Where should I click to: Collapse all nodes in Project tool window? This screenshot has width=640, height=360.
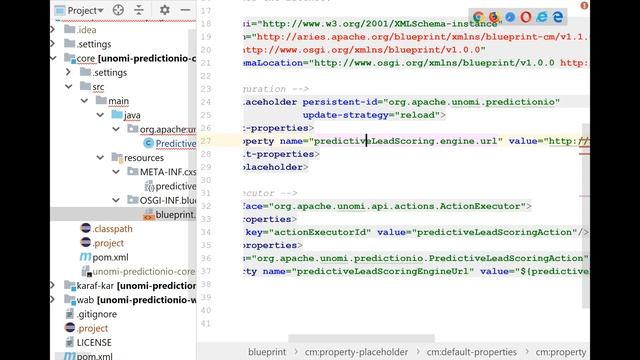139,10
